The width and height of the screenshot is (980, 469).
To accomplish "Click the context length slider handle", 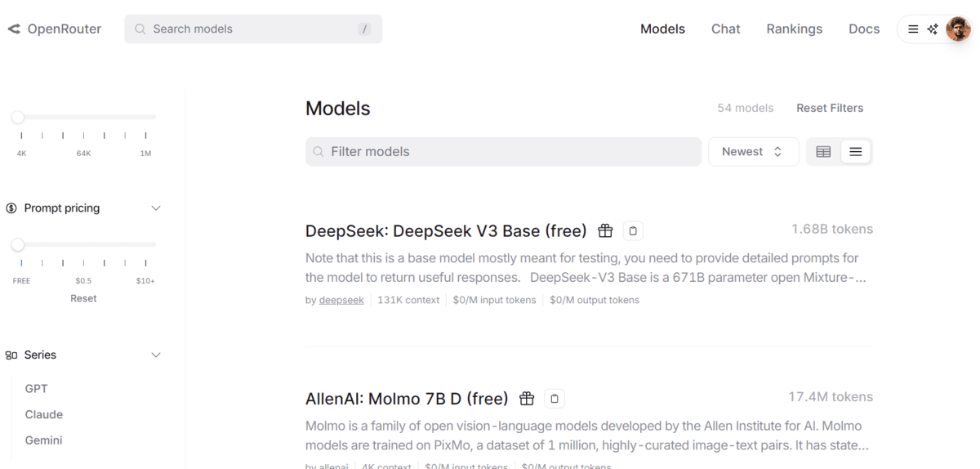I will click(17, 118).
